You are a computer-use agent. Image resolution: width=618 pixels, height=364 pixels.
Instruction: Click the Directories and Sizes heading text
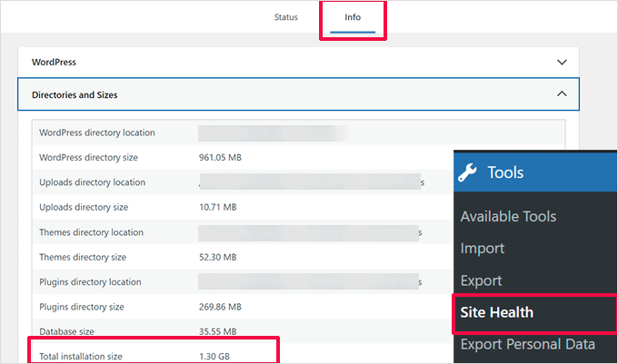click(75, 94)
